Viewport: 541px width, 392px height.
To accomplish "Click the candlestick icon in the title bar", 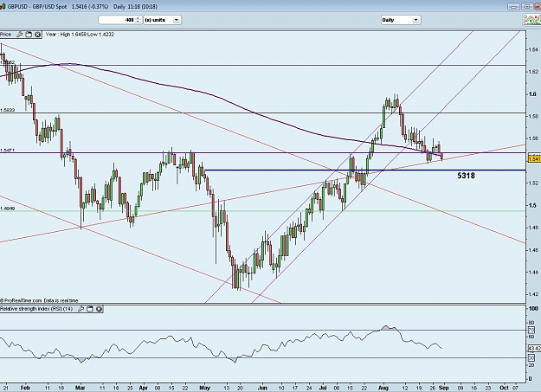I will coord(2,7).
